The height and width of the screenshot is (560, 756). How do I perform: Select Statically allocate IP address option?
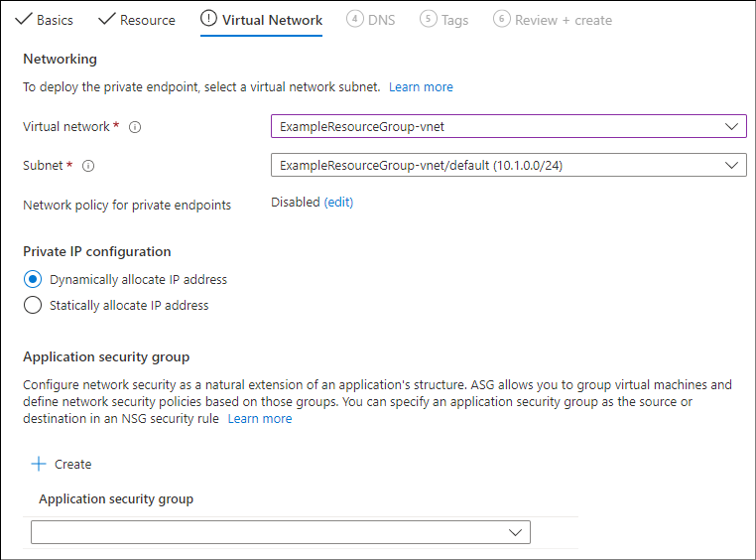(33, 306)
